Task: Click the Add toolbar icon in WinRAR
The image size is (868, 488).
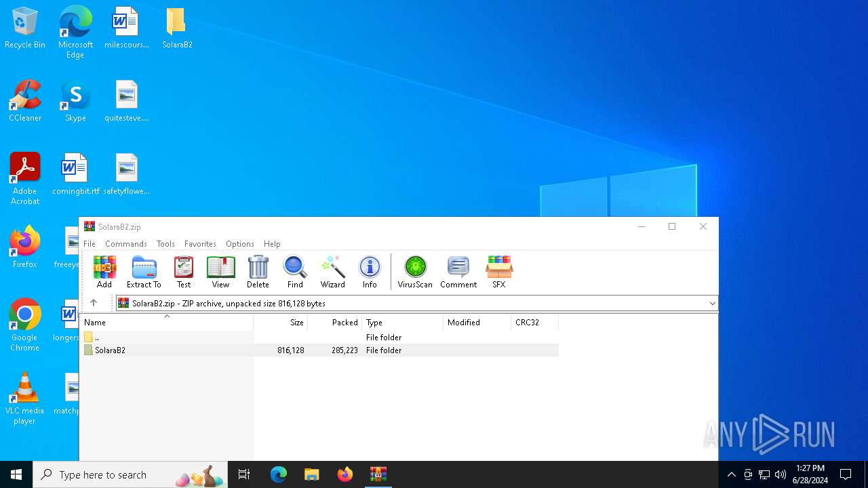Action: tap(104, 272)
